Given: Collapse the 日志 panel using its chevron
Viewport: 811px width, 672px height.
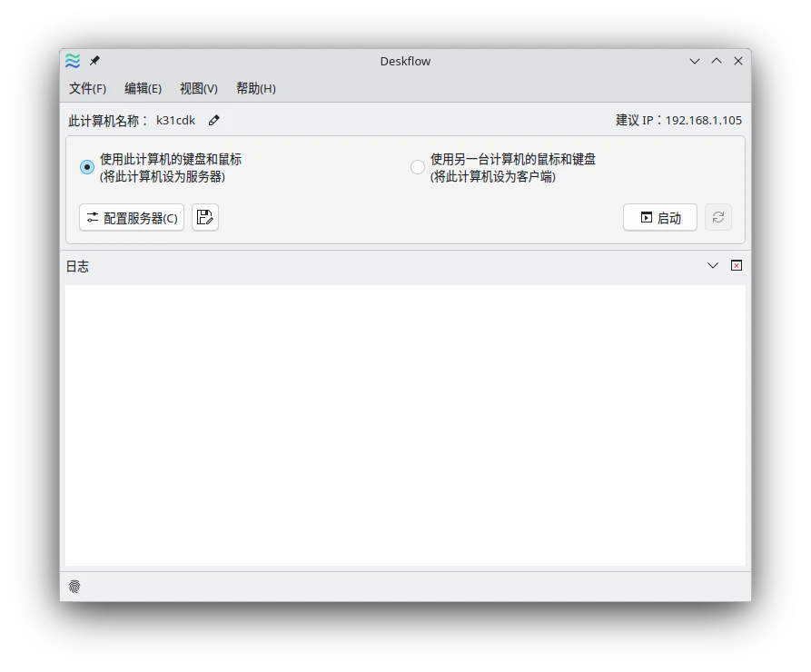Looking at the screenshot, I should tap(713, 265).
